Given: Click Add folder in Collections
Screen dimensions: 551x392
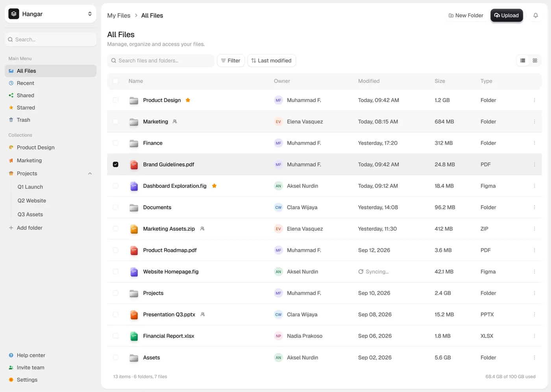Looking at the screenshot, I should 26,228.
